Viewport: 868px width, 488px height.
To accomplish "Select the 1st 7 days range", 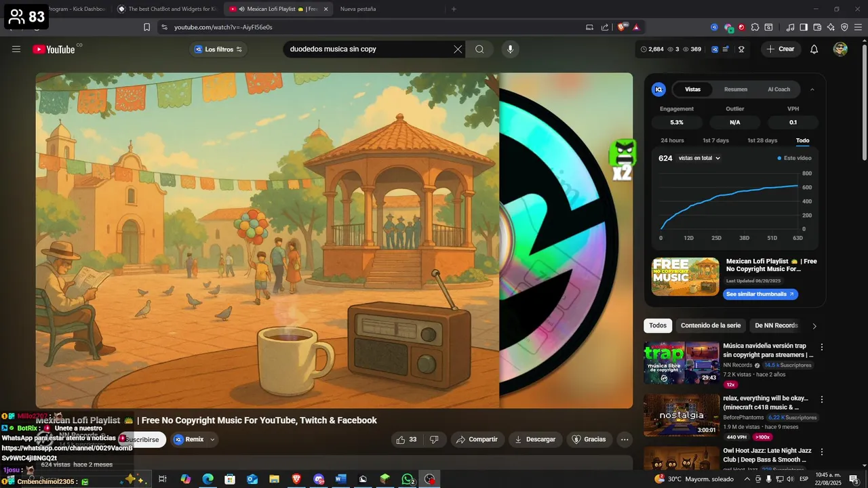I will (715, 140).
